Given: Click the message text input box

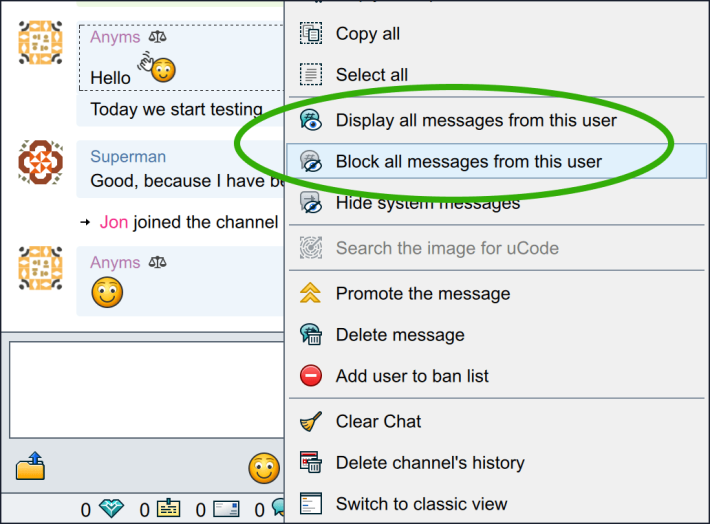Looking at the screenshot, I should [x=147, y=390].
